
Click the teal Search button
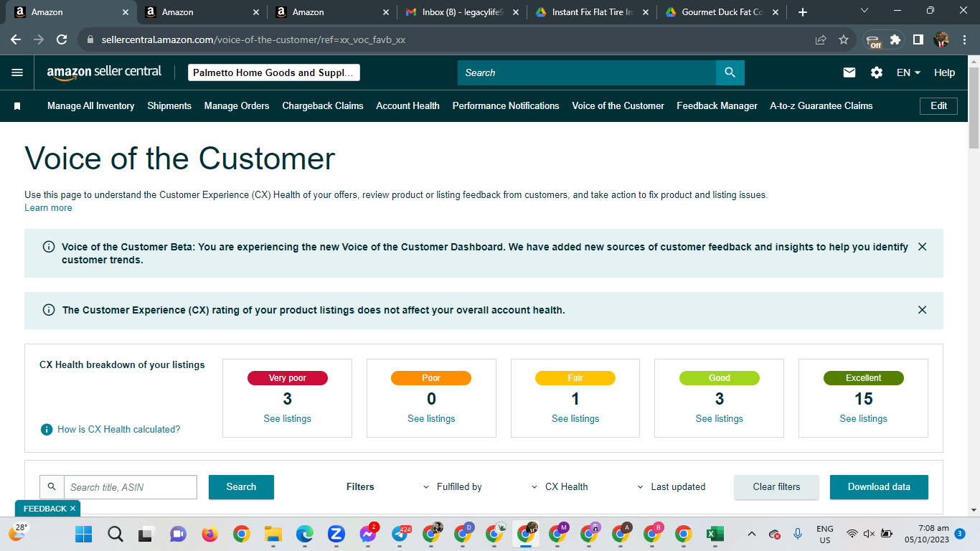[x=241, y=486]
